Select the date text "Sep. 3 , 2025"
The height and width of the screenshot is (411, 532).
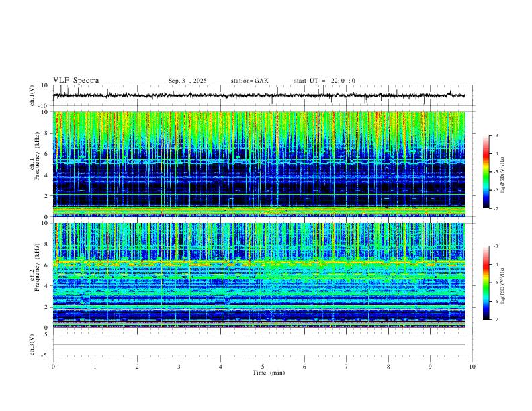187,81
